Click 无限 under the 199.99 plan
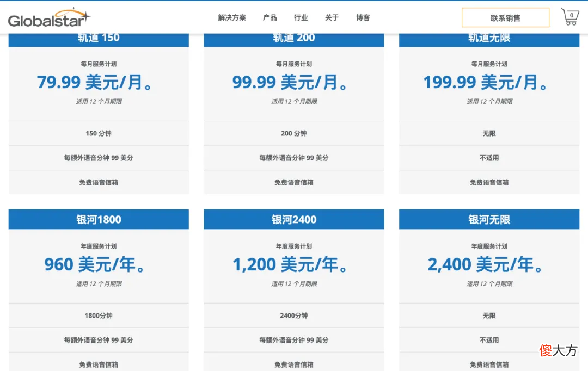The image size is (588, 371). 489,133
